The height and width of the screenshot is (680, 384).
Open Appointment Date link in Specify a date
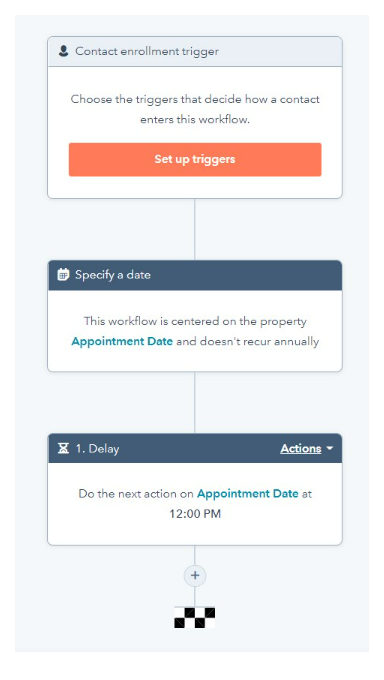[x=122, y=341]
